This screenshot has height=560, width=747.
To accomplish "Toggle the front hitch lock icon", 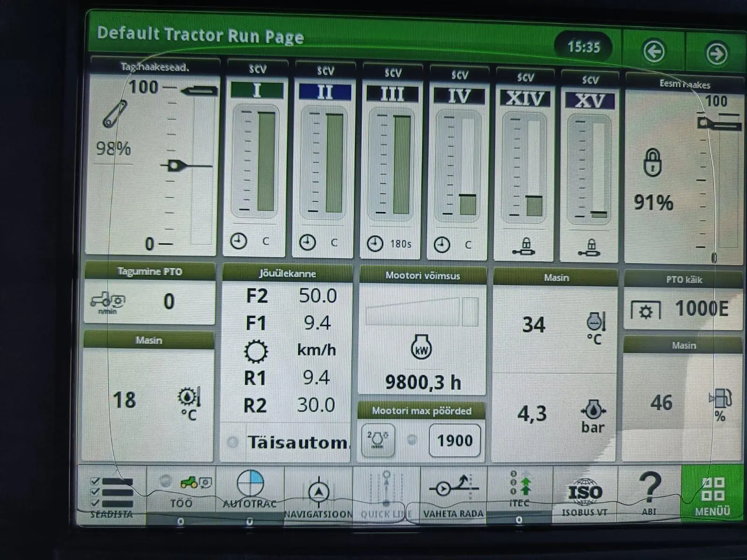I will point(652,162).
